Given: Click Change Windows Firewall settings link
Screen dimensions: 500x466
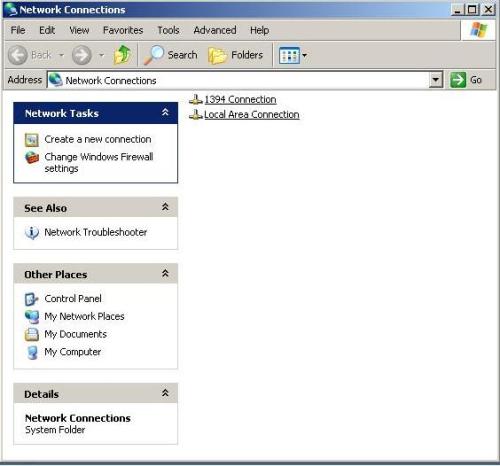Looking at the screenshot, I should pyautogui.click(x=99, y=163).
